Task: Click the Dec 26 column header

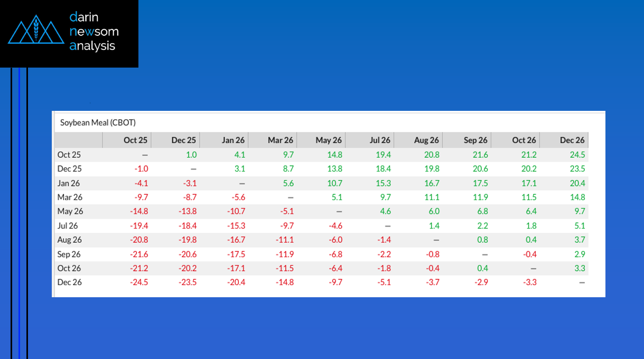Action: (572, 140)
